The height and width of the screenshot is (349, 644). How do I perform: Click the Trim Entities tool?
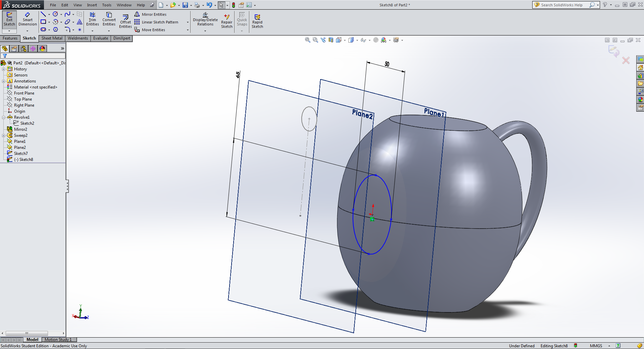click(93, 19)
